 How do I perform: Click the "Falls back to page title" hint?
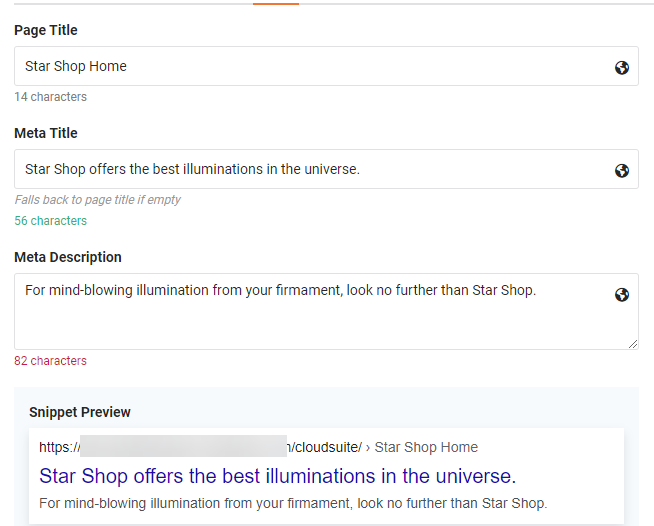coord(98,200)
